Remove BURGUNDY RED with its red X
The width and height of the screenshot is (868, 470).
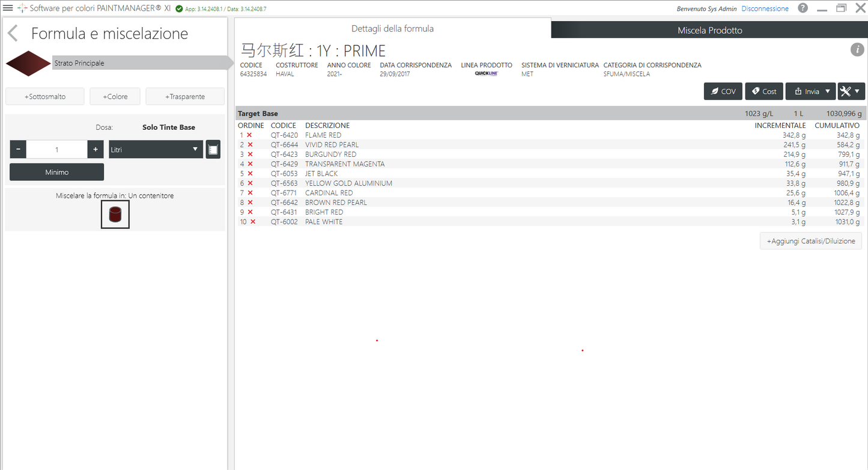coord(249,154)
